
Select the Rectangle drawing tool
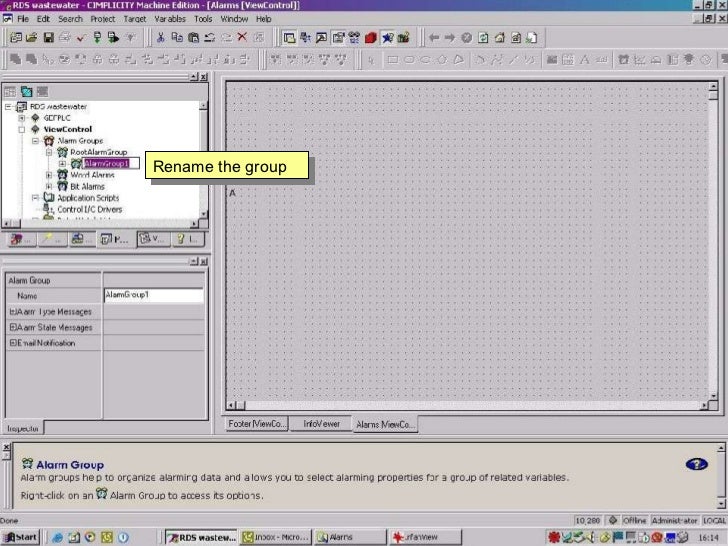click(393, 60)
